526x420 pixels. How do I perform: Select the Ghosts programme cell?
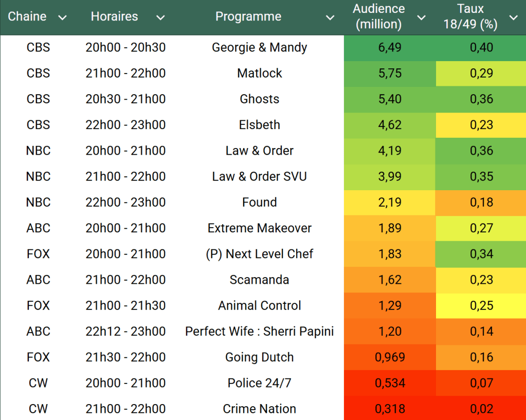259,99
